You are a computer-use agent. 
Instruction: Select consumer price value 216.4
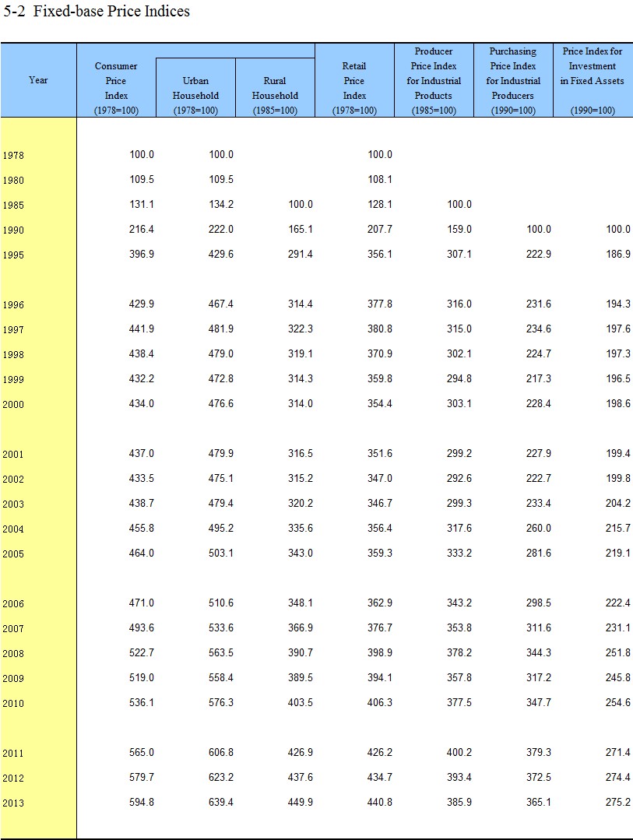click(x=142, y=229)
